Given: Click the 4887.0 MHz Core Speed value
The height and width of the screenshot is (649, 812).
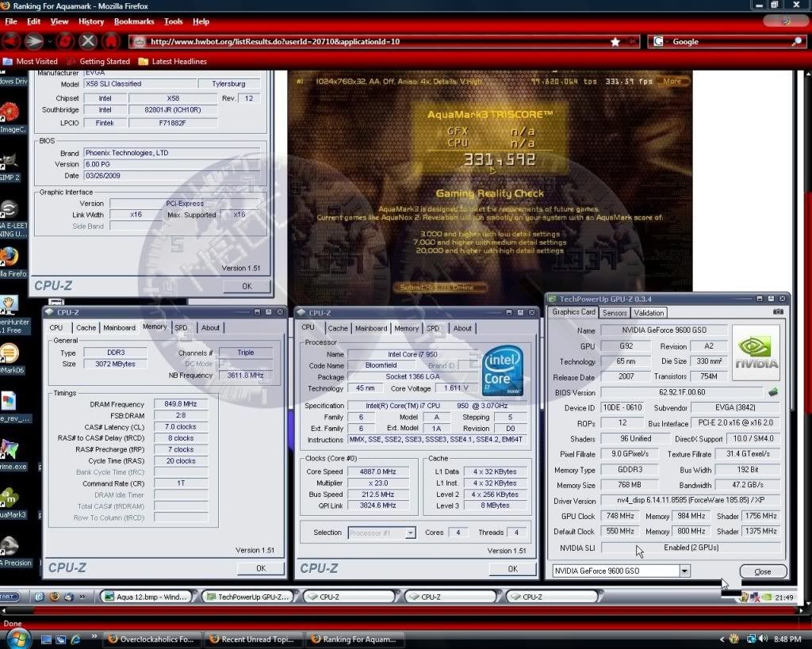Looking at the screenshot, I should coord(378,471).
